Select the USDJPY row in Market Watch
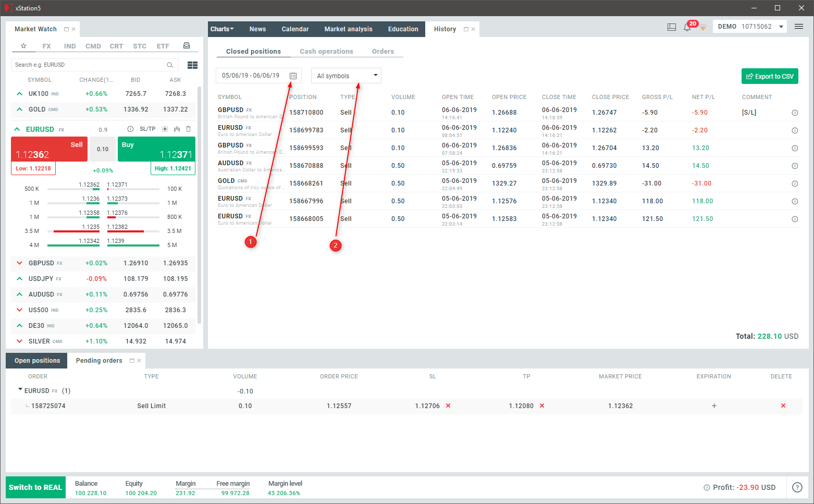The width and height of the screenshot is (814, 504). (x=103, y=279)
